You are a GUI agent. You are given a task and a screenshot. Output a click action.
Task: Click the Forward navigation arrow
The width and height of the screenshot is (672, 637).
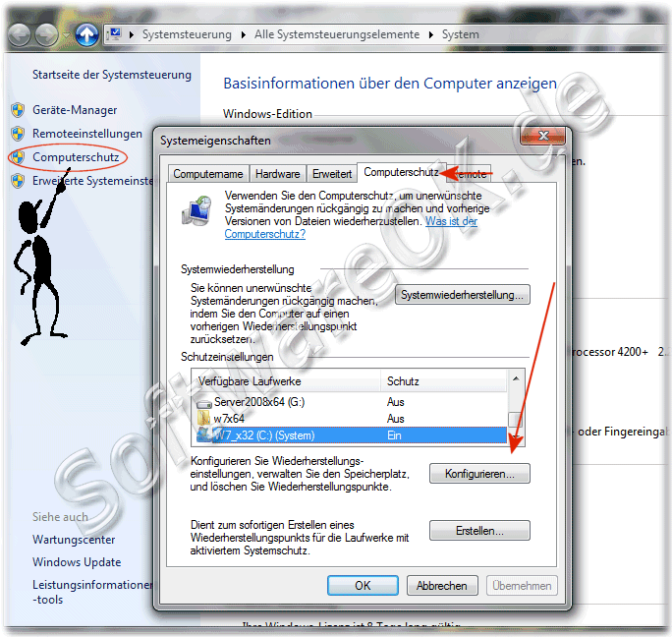click(x=47, y=34)
